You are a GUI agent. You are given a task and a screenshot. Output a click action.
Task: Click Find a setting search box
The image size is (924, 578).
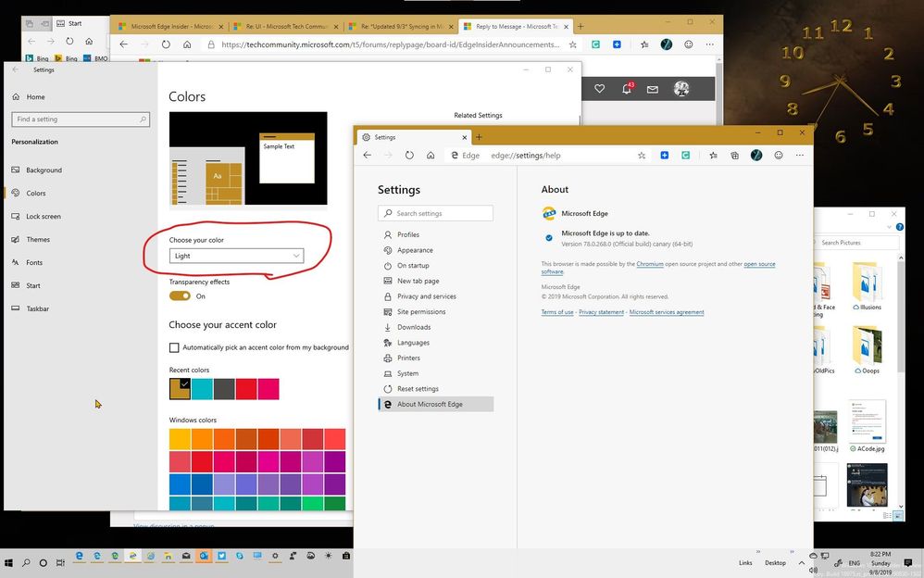[81, 119]
